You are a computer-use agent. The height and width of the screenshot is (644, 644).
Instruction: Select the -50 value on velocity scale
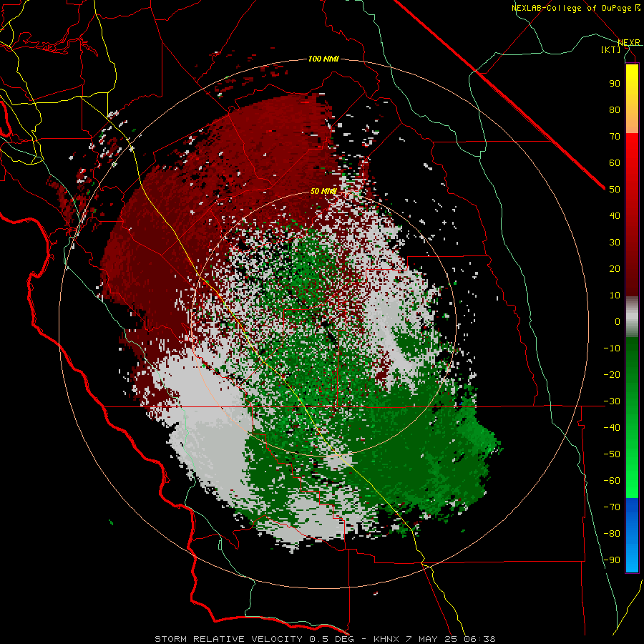612,454
